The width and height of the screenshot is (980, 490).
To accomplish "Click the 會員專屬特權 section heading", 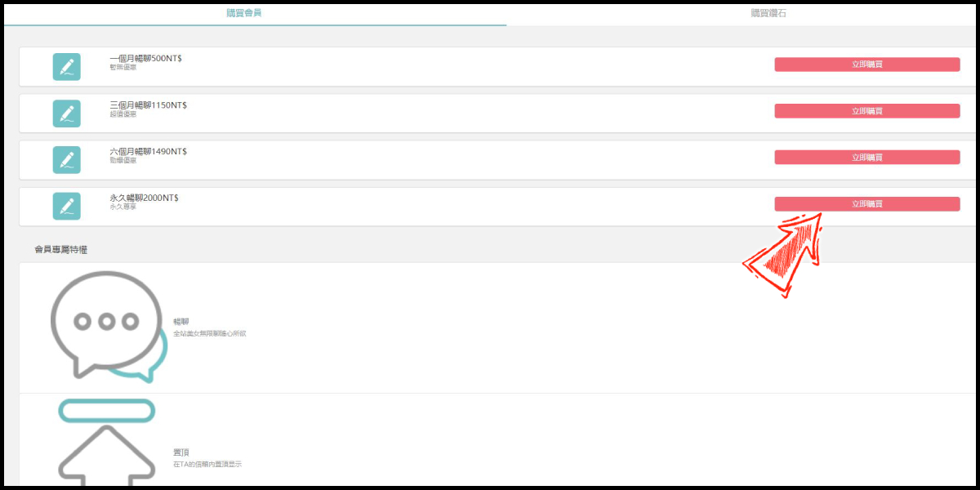I will click(60, 249).
